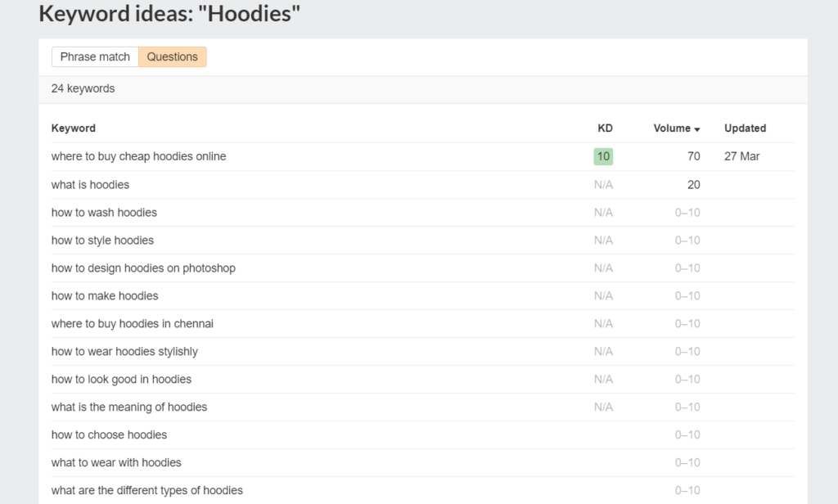Click what to wear with hoodies
The image size is (838, 504).
click(116, 463)
